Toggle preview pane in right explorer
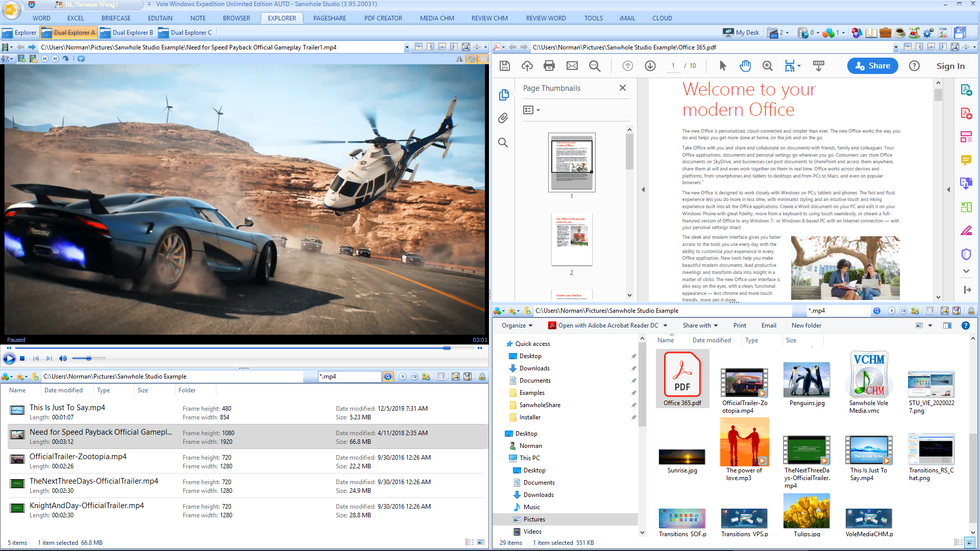The image size is (980, 551). [x=947, y=325]
